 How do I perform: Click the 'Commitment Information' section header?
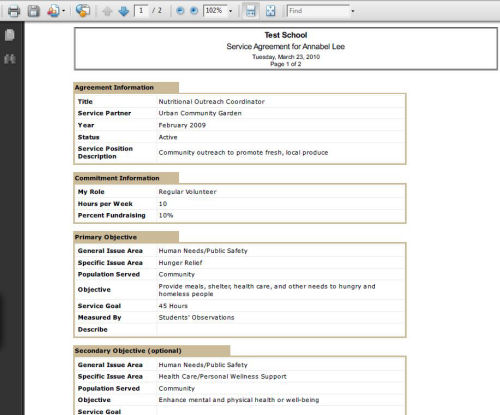click(126, 178)
